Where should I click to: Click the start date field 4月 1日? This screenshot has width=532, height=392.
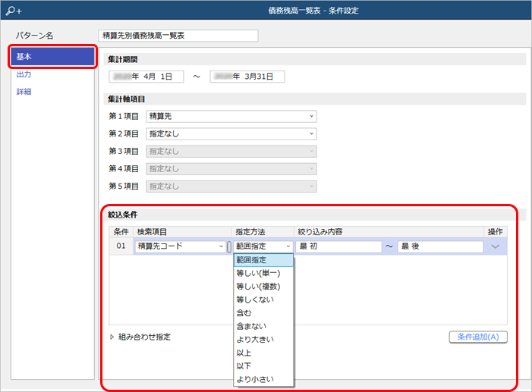pyautogui.click(x=146, y=77)
